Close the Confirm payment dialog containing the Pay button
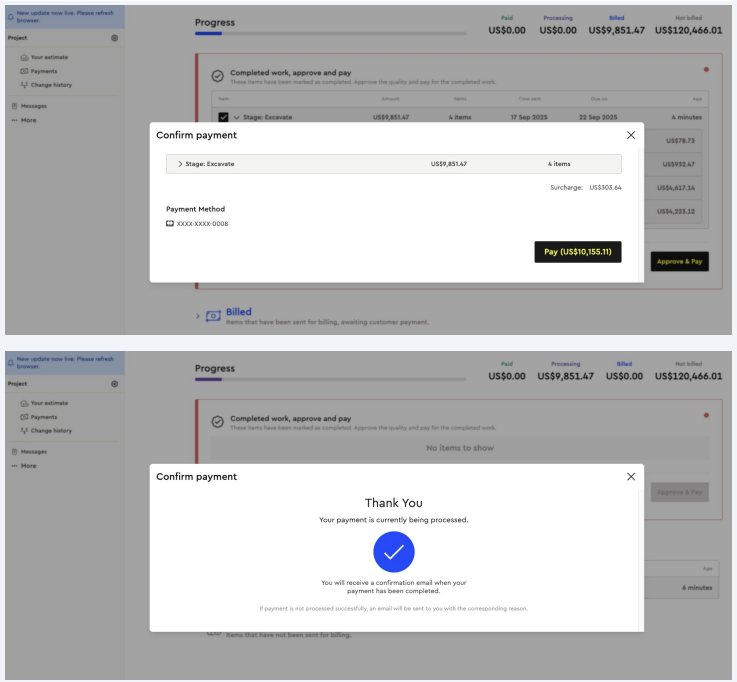This screenshot has height=682, width=737. tap(630, 135)
